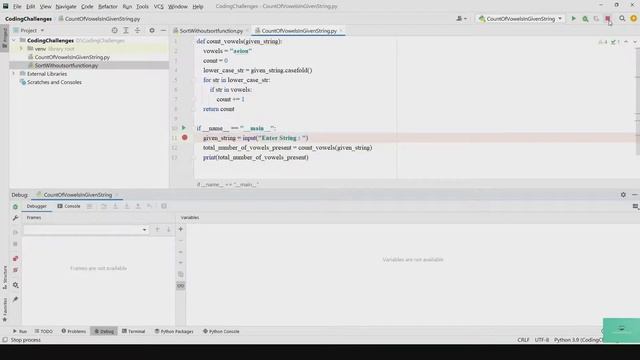Viewport: 640px width, 360px height.
Task: Click the Python 3.9 interpreter in the status bar
Action: click(x=578, y=340)
